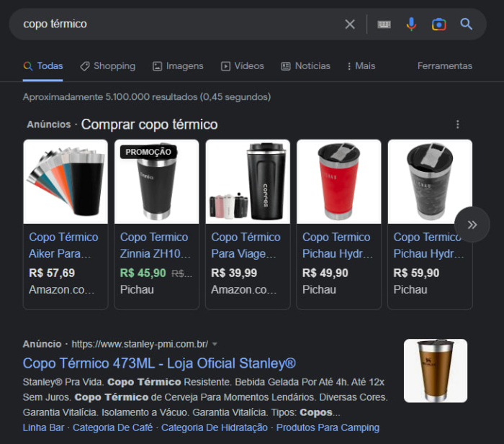The image size is (504, 444).
Task: Click the R$ 39,99 price
Action: click(x=234, y=273)
